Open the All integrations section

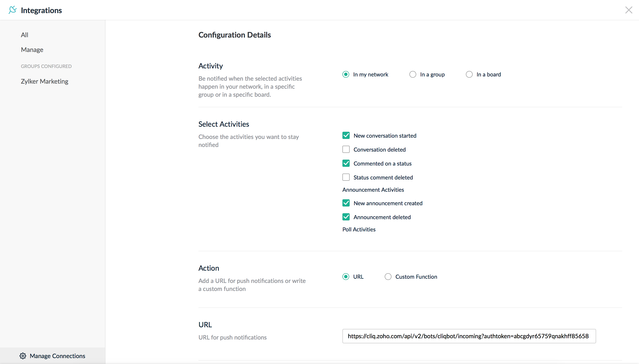click(x=25, y=35)
